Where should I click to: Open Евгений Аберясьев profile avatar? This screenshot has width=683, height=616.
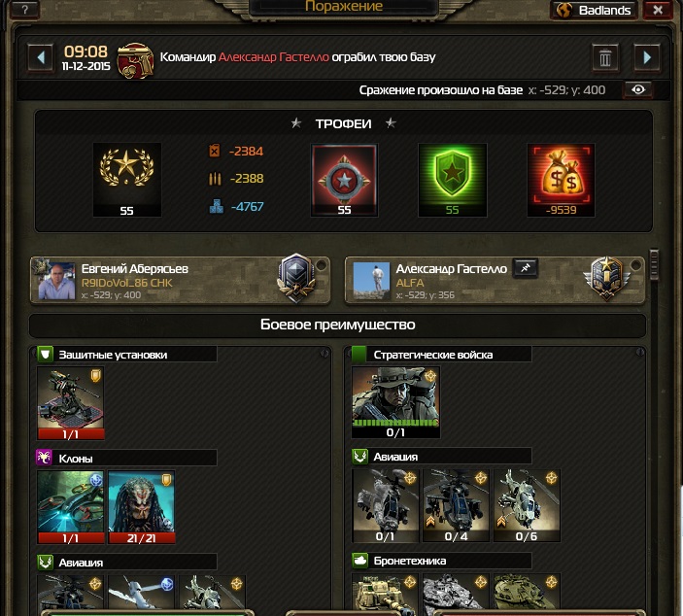tap(56, 281)
